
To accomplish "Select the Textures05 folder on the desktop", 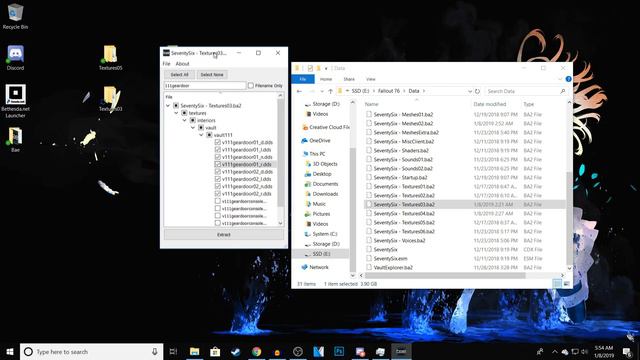I will click(x=110, y=58).
